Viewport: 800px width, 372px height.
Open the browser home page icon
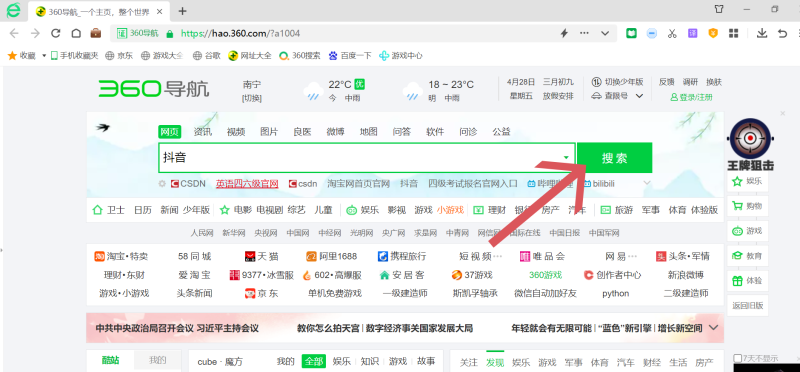point(76,34)
